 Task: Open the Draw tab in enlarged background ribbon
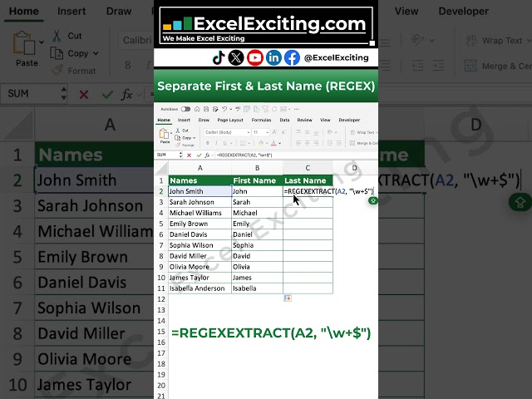(x=119, y=11)
